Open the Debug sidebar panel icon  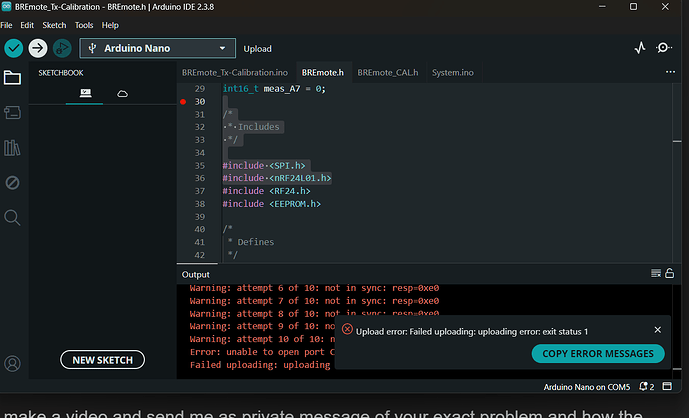pyautogui.click(x=12, y=182)
